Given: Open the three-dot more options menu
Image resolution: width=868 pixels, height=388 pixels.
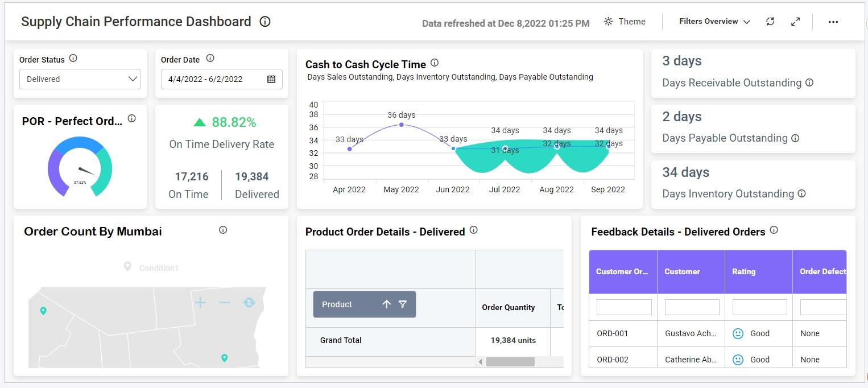Looking at the screenshot, I should (x=833, y=22).
